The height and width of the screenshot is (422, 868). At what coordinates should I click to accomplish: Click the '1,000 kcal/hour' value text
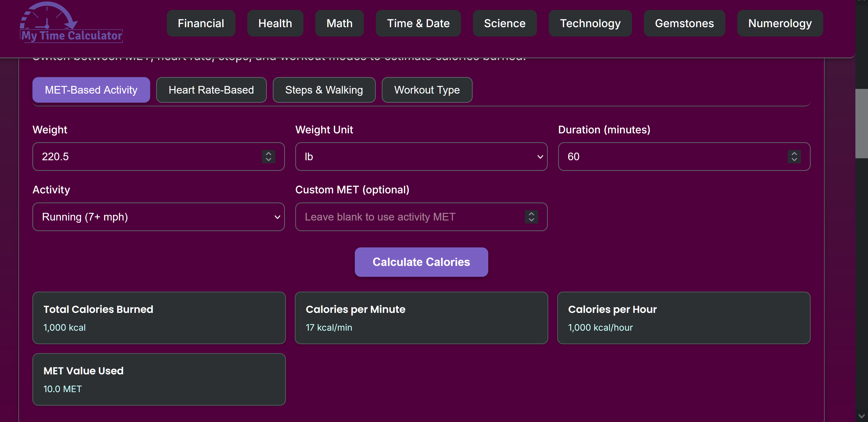(x=600, y=327)
